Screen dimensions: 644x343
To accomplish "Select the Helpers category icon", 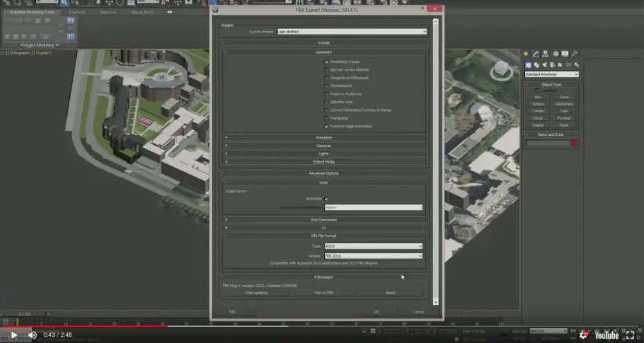I will [x=560, y=65].
